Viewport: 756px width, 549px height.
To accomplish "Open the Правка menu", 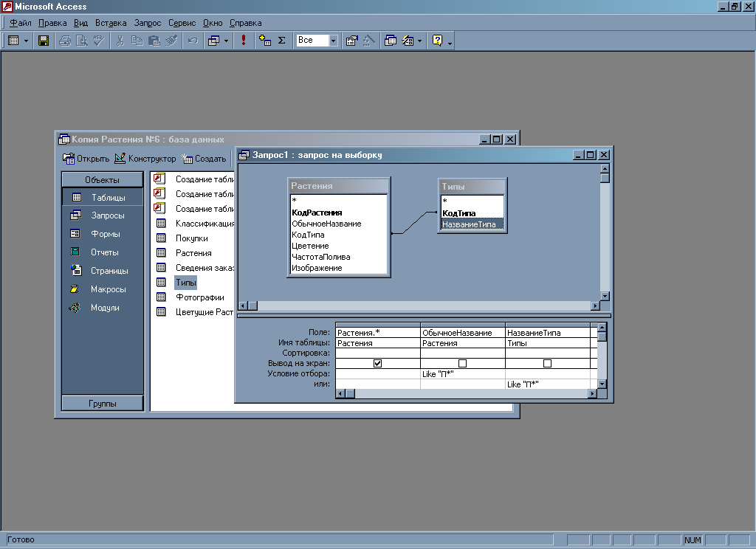I will [x=52, y=23].
